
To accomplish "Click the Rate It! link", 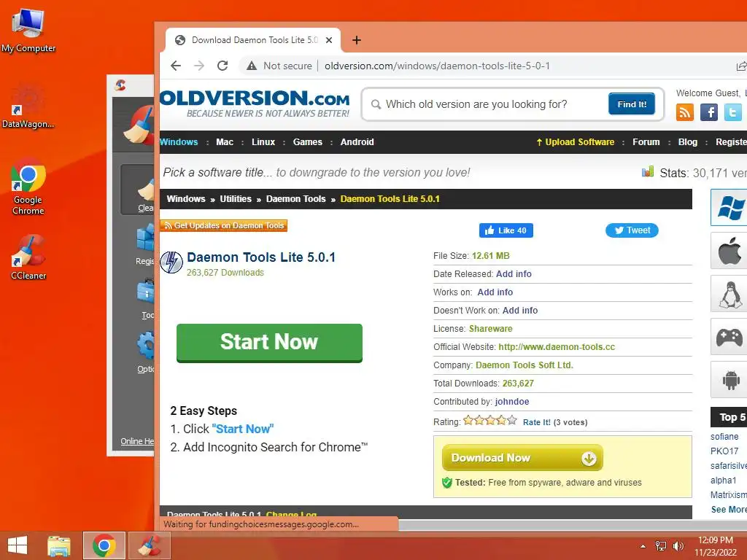I will pos(536,422).
